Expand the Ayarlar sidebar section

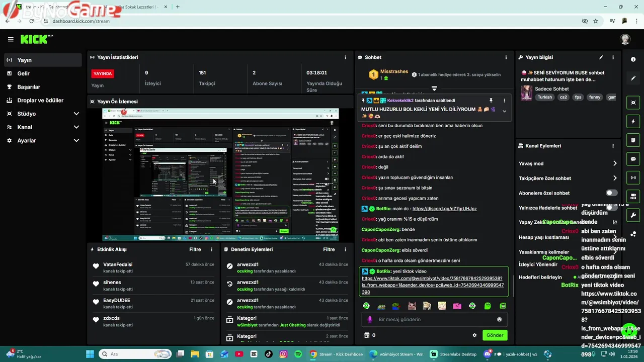pyautogui.click(x=43, y=141)
